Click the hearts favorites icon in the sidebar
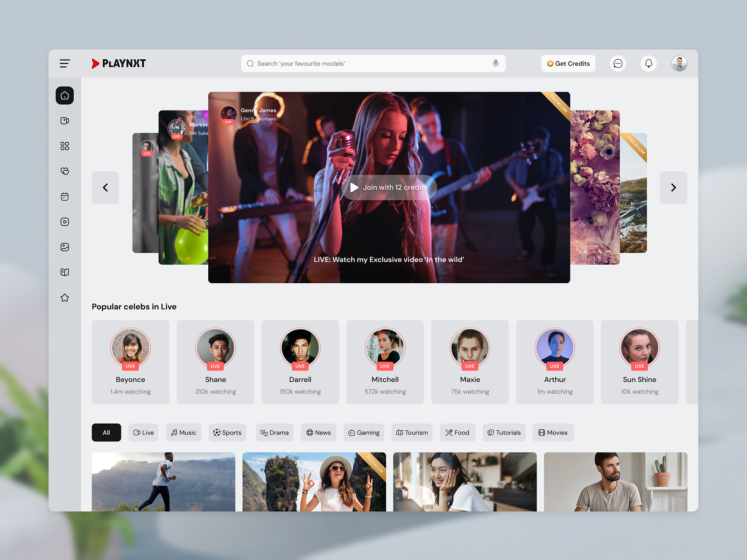 (64, 171)
